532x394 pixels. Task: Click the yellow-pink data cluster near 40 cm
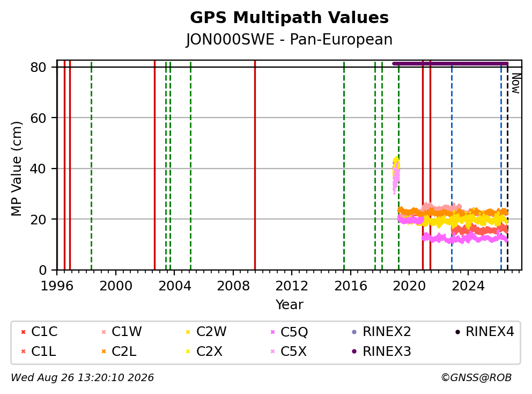(396, 174)
